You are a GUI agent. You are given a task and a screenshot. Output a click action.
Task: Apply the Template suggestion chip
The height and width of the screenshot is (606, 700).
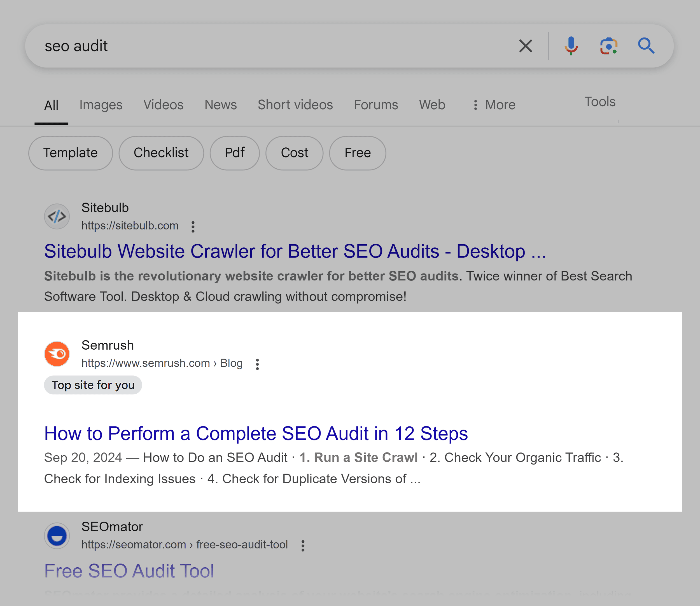[x=70, y=153]
